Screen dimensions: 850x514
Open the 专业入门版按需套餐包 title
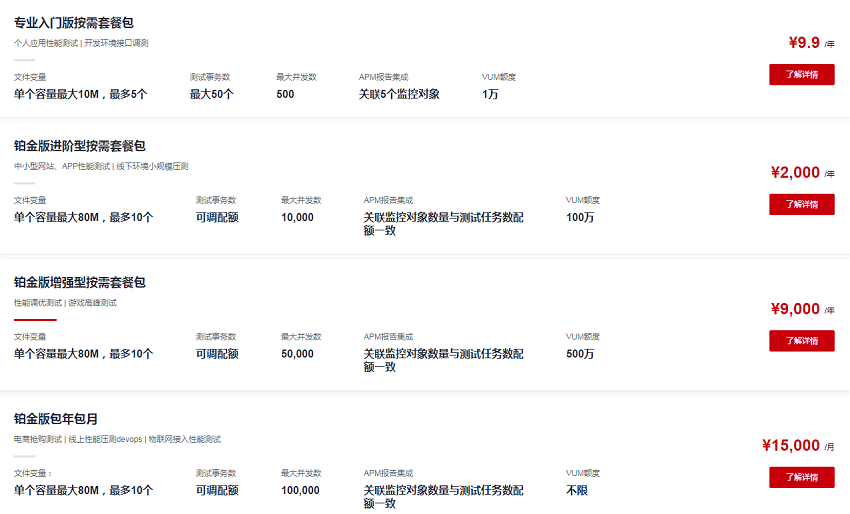[74, 23]
